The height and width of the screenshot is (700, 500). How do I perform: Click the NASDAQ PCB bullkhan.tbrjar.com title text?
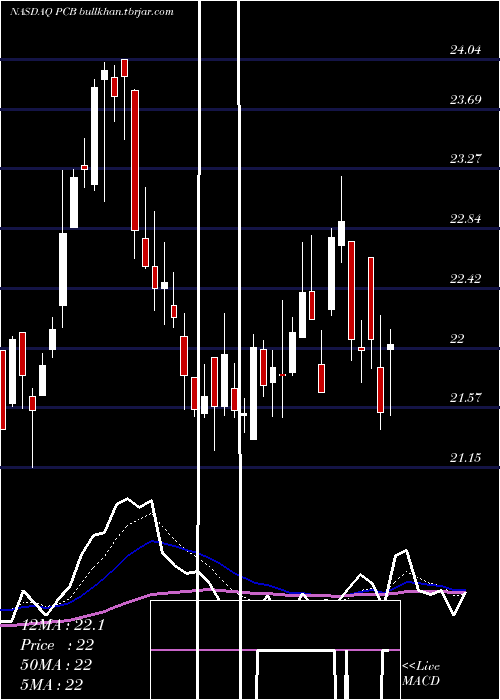pyautogui.click(x=92, y=12)
